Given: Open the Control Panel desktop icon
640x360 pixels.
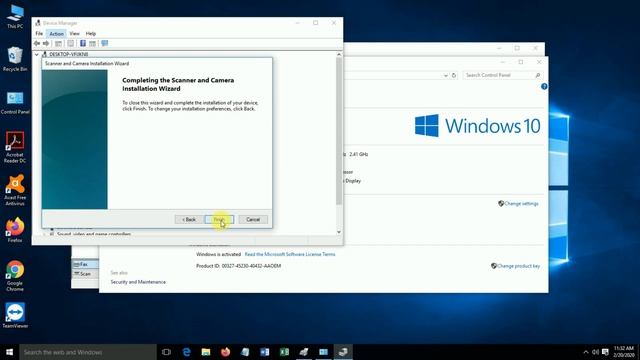Looking at the screenshot, I should pos(15,103).
